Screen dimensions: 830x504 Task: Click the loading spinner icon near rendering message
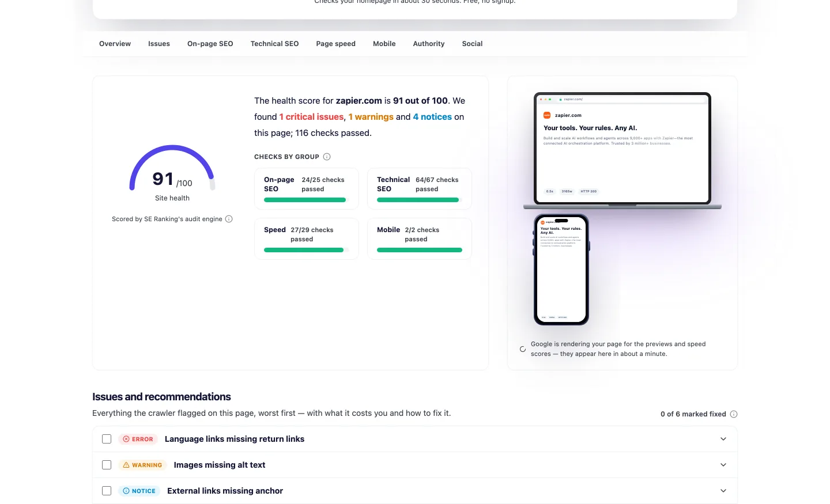(x=523, y=349)
